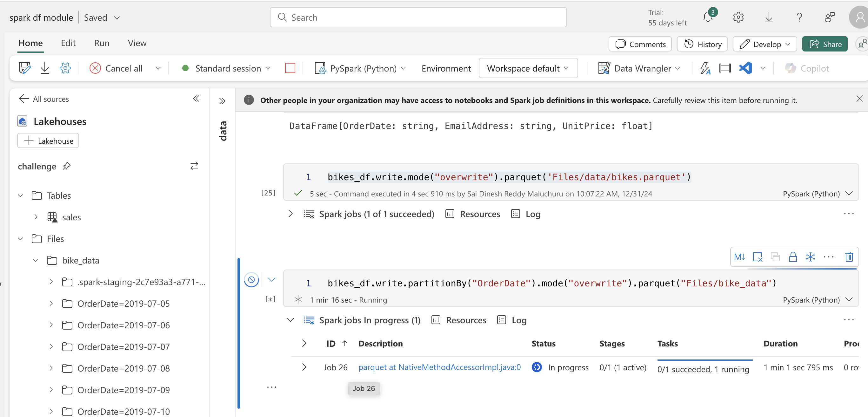
Task: Click the clear cell output icon
Action: click(757, 257)
